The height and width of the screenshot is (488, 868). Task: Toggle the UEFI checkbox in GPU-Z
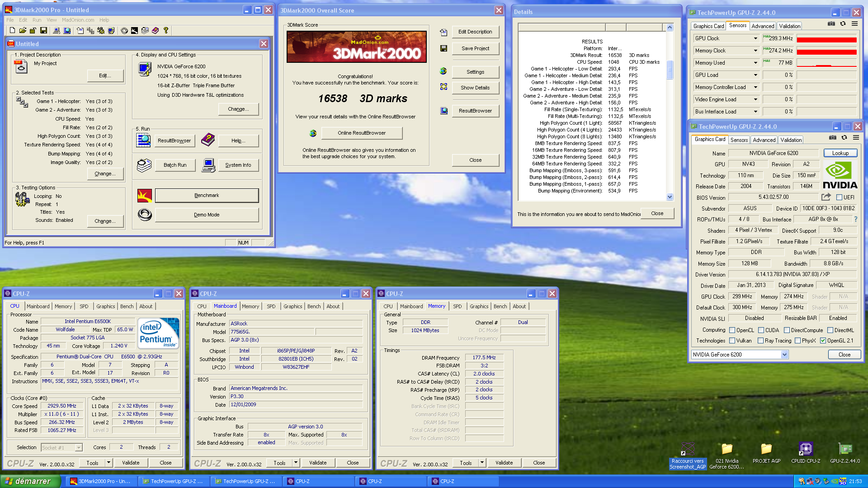coord(839,197)
